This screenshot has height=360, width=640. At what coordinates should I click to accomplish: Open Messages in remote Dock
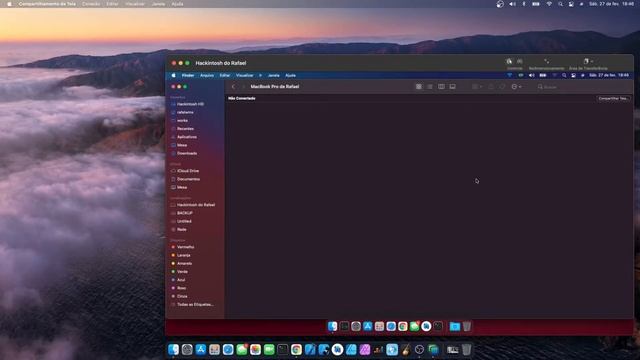[414, 326]
